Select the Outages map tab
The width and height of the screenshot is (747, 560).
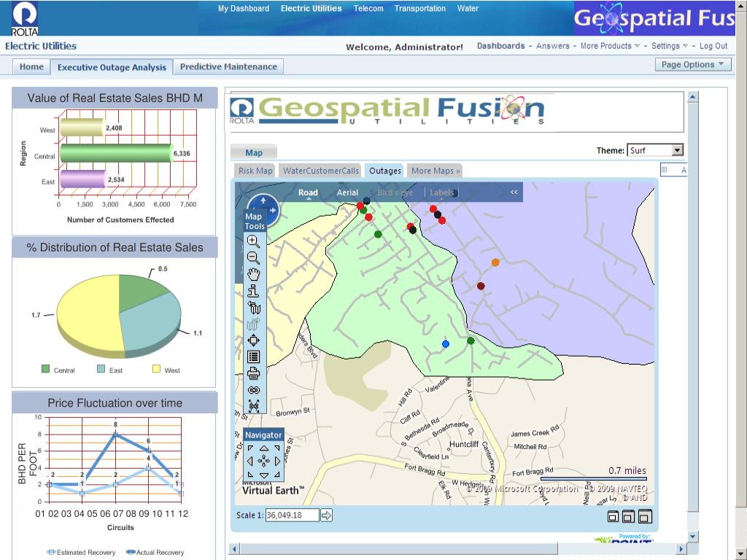point(385,171)
